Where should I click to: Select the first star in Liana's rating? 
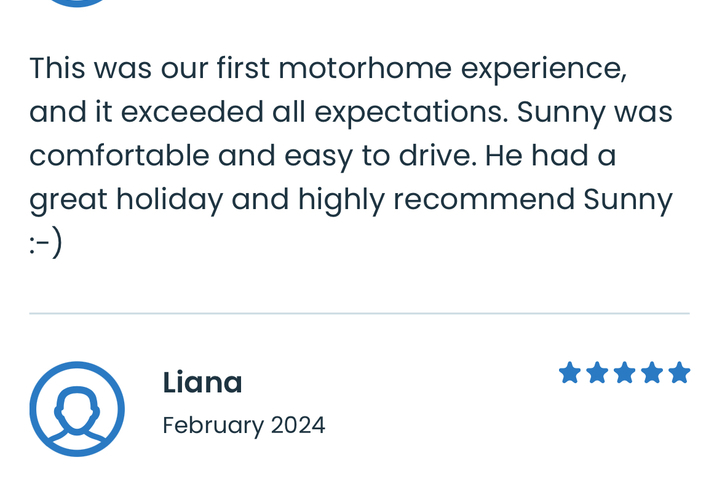tap(570, 372)
